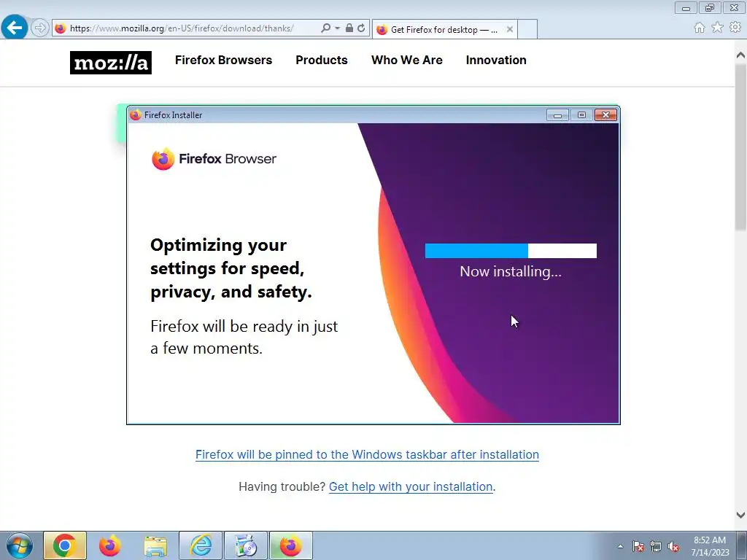Click 'Firefox will be ready' text
Screen dimensions: 747x560
244,337
